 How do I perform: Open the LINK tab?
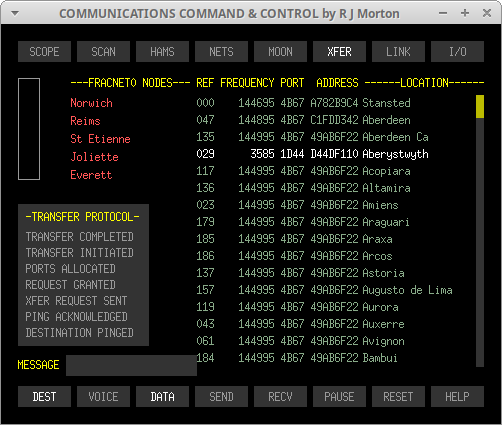click(398, 52)
